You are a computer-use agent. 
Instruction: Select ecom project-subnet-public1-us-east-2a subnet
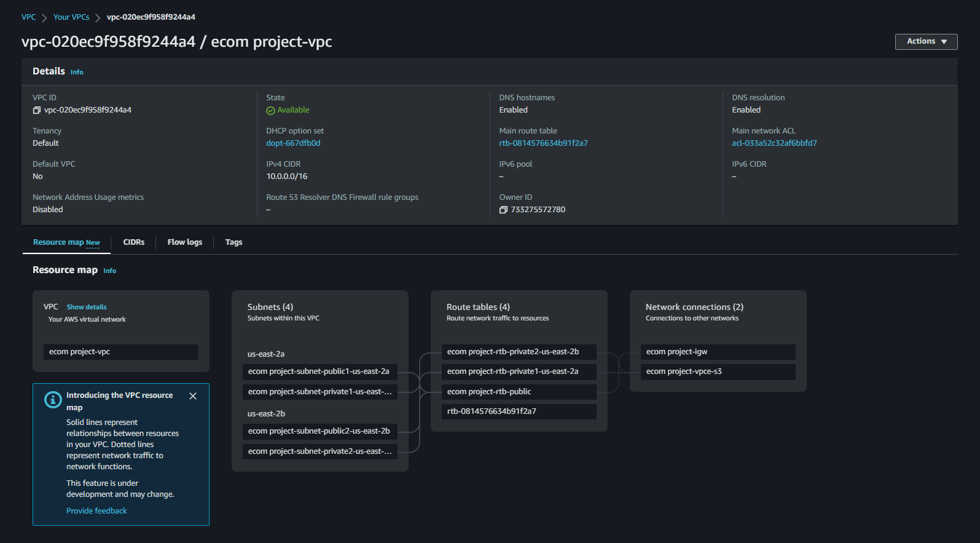(x=319, y=371)
